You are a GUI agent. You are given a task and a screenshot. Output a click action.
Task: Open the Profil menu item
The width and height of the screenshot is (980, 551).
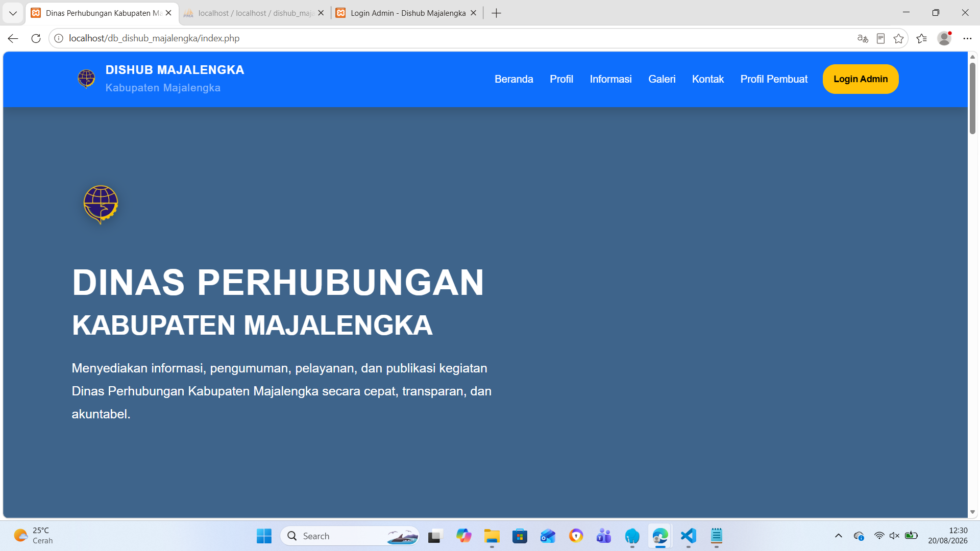click(x=561, y=79)
